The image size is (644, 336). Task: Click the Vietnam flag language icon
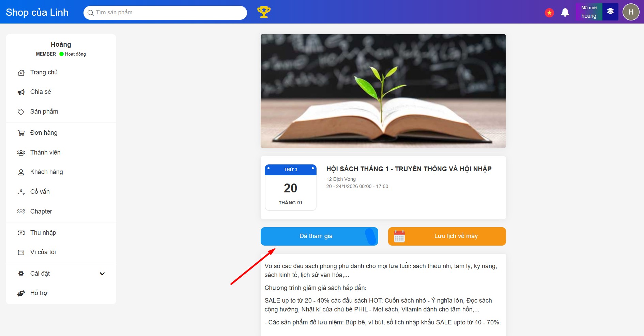[x=549, y=13]
